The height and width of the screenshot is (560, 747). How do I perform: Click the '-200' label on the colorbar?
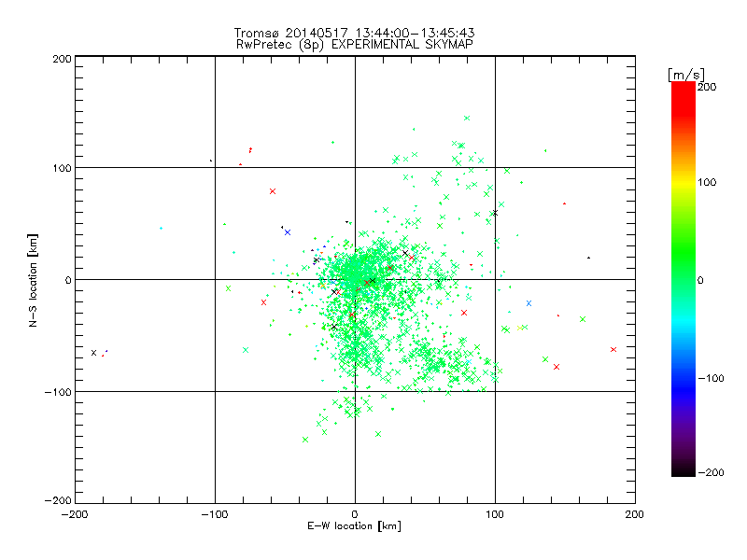click(x=711, y=472)
